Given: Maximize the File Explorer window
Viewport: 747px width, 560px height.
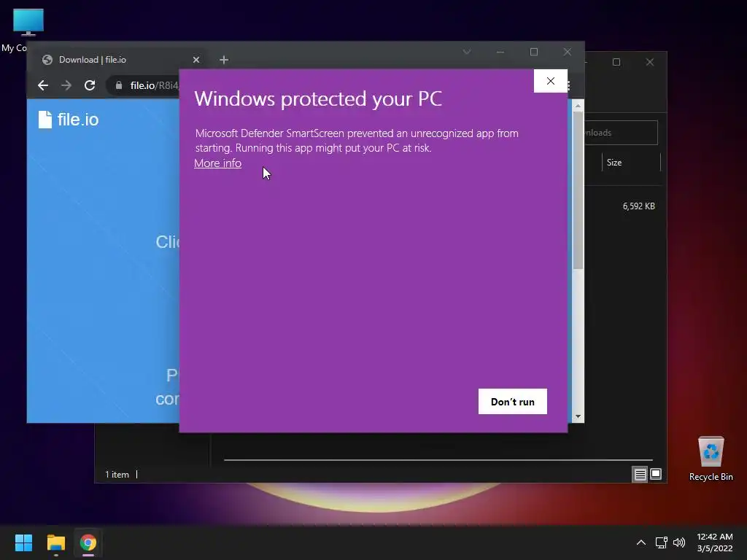Looking at the screenshot, I should click(616, 62).
